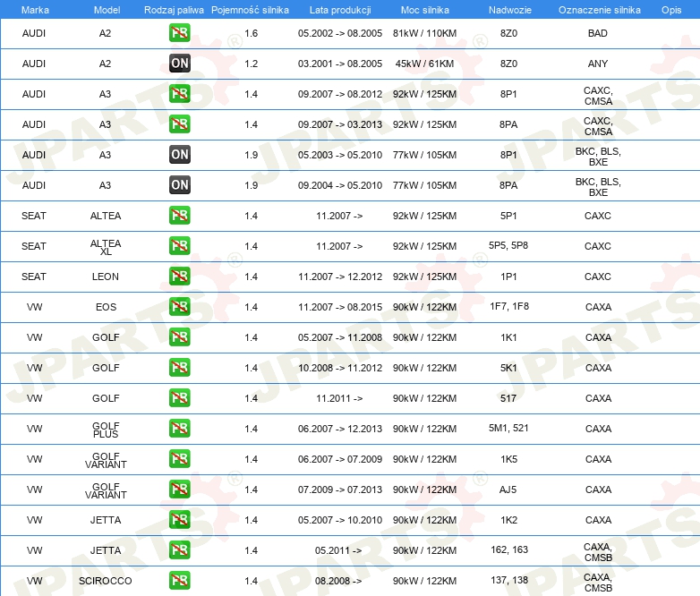The width and height of the screenshot is (700, 596).
Task: Click the 5M1, 521 body code cell
Action: (x=508, y=429)
